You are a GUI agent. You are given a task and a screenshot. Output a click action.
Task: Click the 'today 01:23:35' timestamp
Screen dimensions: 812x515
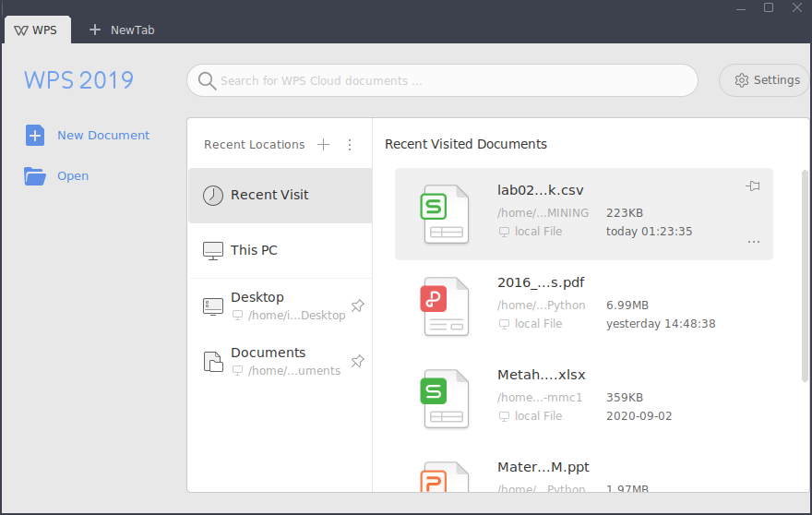pos(649,232)
